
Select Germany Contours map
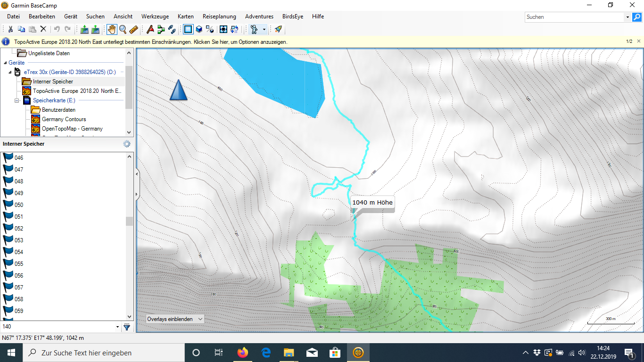tap(64, 119)
